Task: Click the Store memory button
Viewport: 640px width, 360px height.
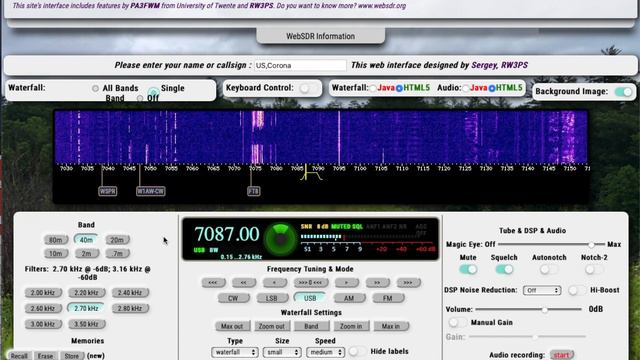Action: [72, 356]
